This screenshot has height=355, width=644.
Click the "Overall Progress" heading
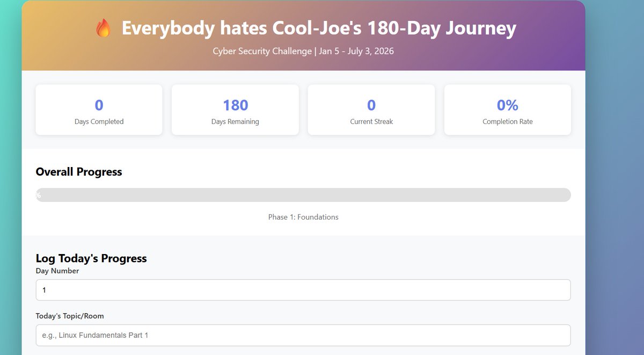point(79,172)
